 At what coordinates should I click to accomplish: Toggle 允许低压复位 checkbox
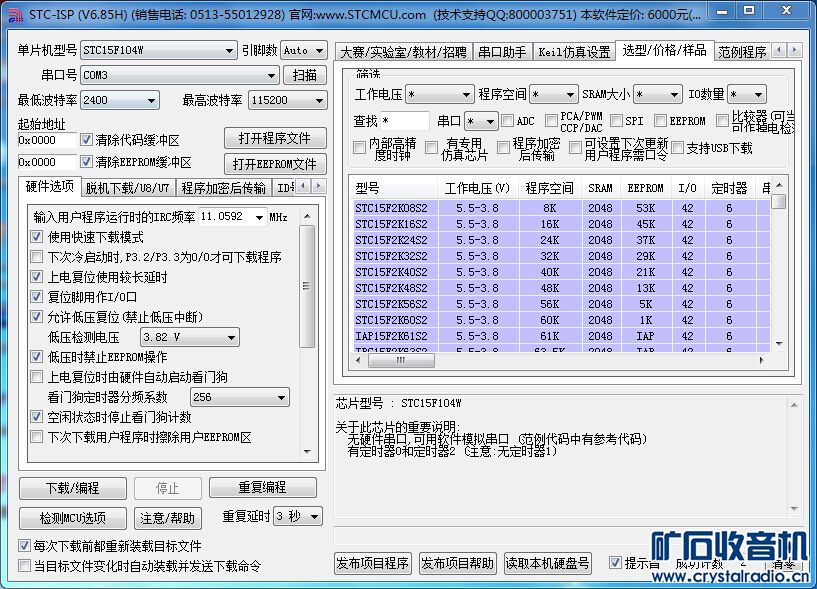click(36, 317)
